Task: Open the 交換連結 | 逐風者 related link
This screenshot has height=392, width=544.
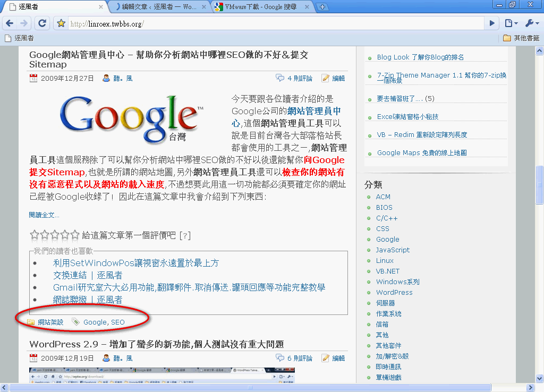Action: tap(88, 275)
